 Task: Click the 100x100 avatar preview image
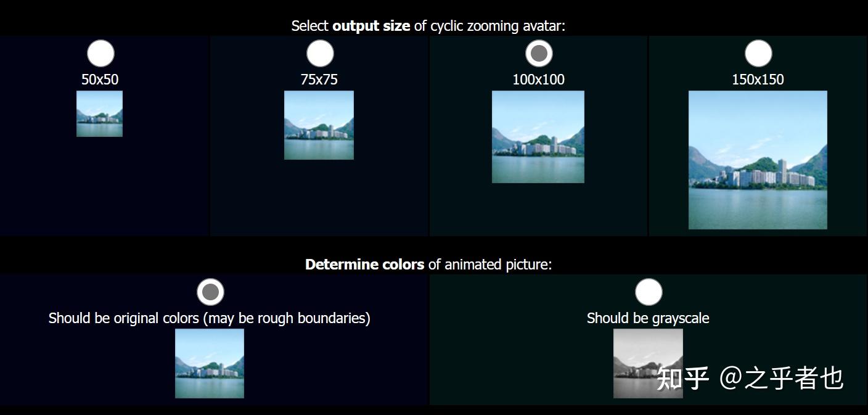538,137
